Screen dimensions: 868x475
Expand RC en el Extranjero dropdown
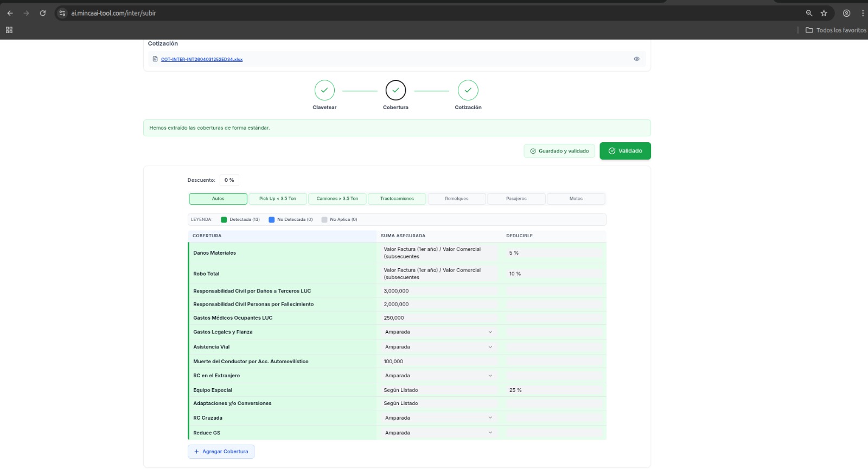tap(438, 376)
